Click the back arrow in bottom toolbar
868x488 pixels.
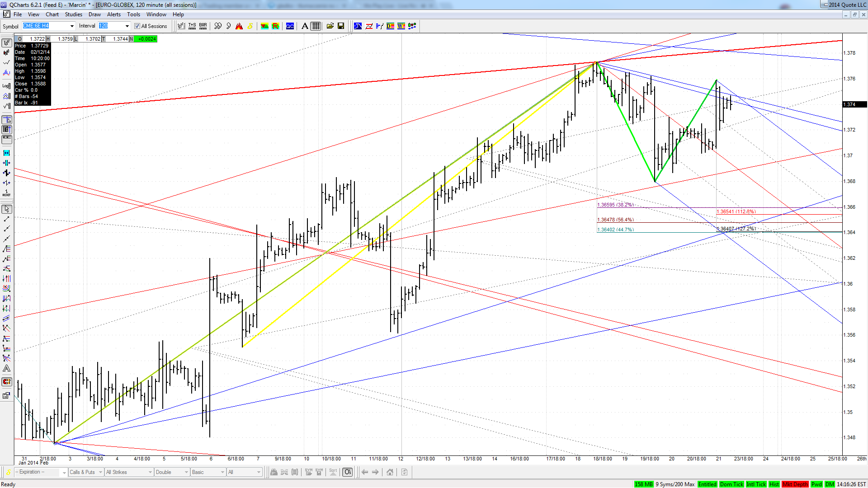pos(364,472)
